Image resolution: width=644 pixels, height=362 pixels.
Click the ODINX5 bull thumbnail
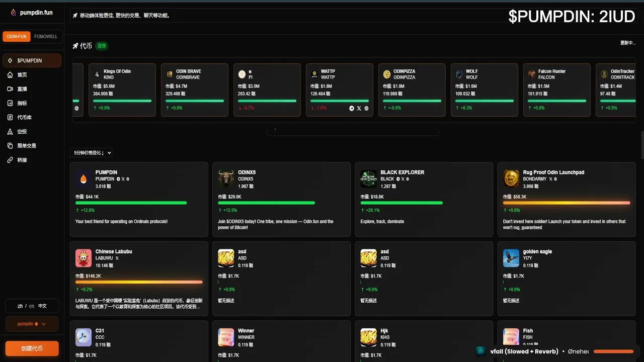pyautogui.click(x=226, y=178)
